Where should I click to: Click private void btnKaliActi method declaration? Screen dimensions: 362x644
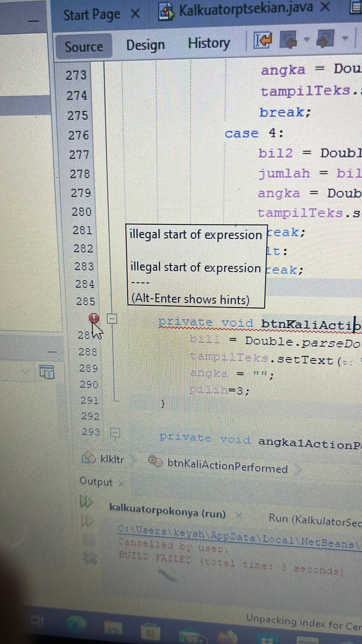tap(260, 324)
